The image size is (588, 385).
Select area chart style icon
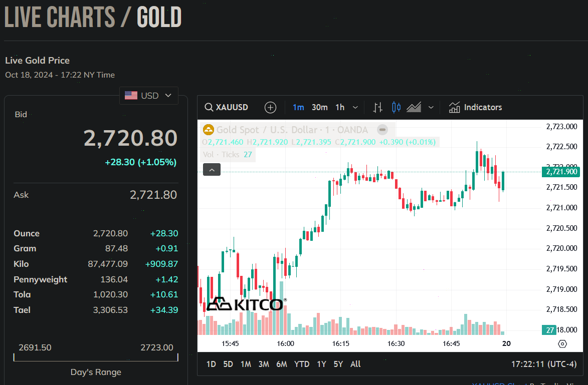pos(414,108)
